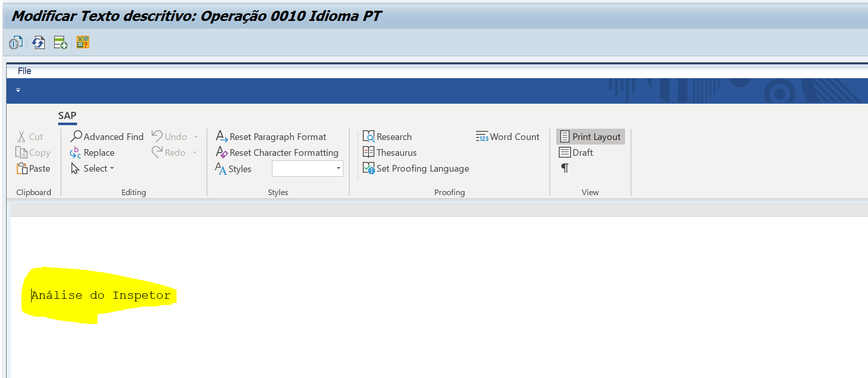Paste from clipboard
The image size is (868, 378).
34,169
